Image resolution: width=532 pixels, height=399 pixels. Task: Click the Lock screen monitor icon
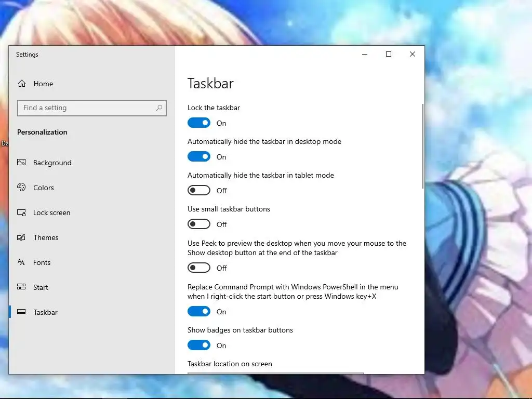pos(21,212)
